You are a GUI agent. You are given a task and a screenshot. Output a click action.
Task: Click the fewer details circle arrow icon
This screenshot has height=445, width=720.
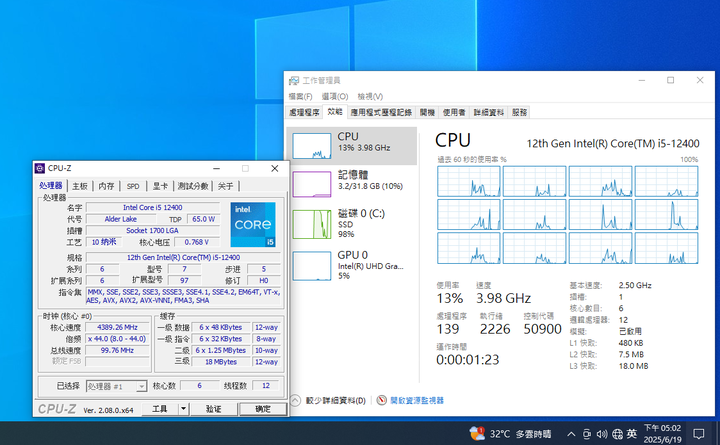pos(296,400)
